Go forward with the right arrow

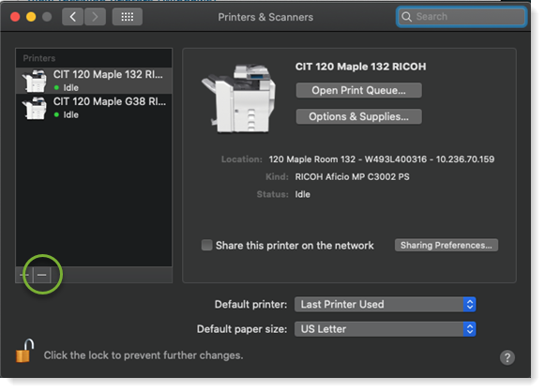click(x=95, y=17)
